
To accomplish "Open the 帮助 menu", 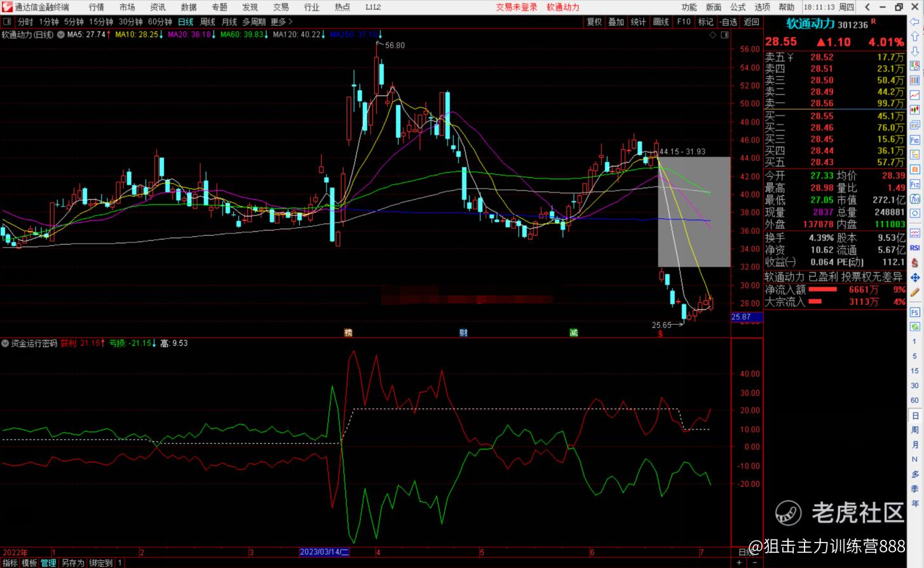I will coord(787,7).
